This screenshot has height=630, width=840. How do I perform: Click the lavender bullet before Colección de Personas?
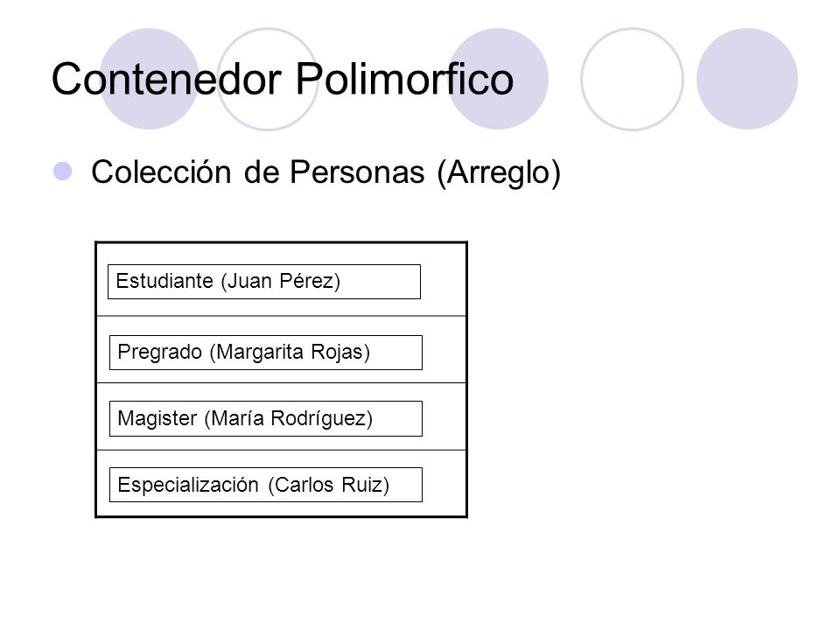click(x=63, y=171)
